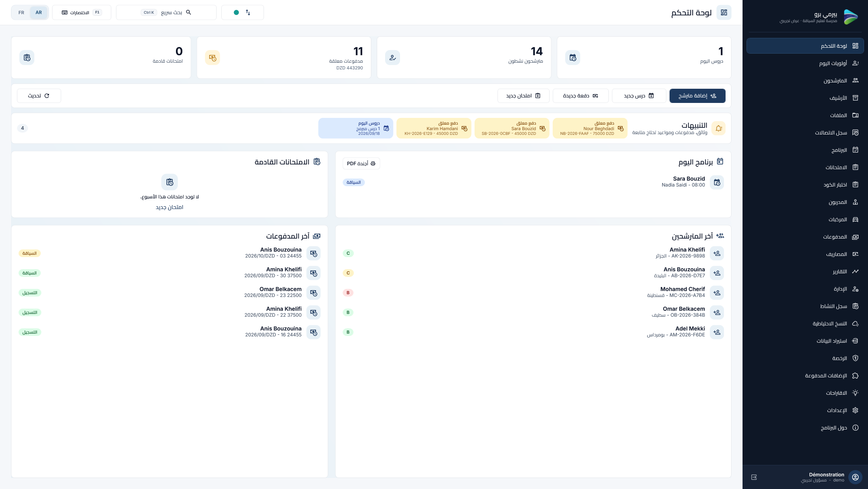Open المترشحون in the sidebar

805,80
